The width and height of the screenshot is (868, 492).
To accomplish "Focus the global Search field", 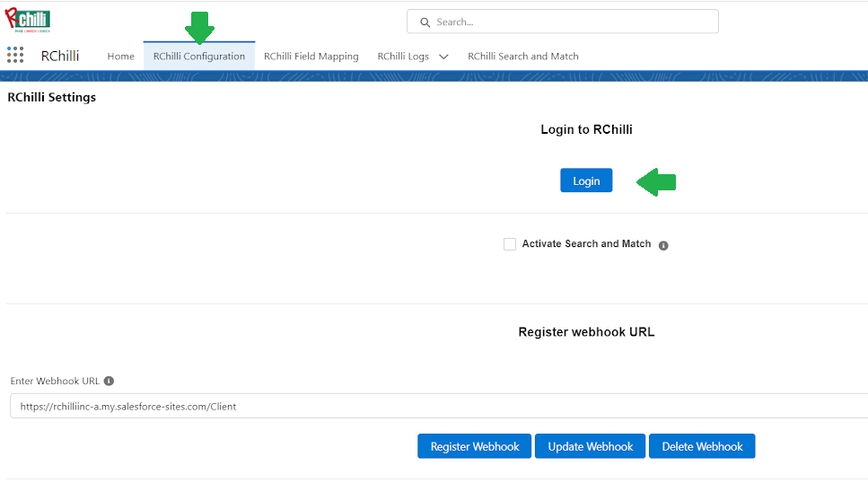I will point(563,22).
